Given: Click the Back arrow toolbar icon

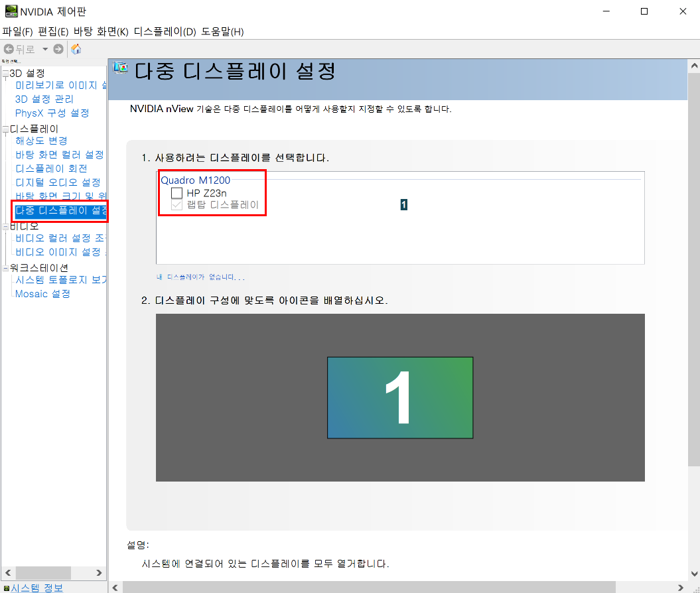Looking at the screenshot, I should (x=9, y=49).
